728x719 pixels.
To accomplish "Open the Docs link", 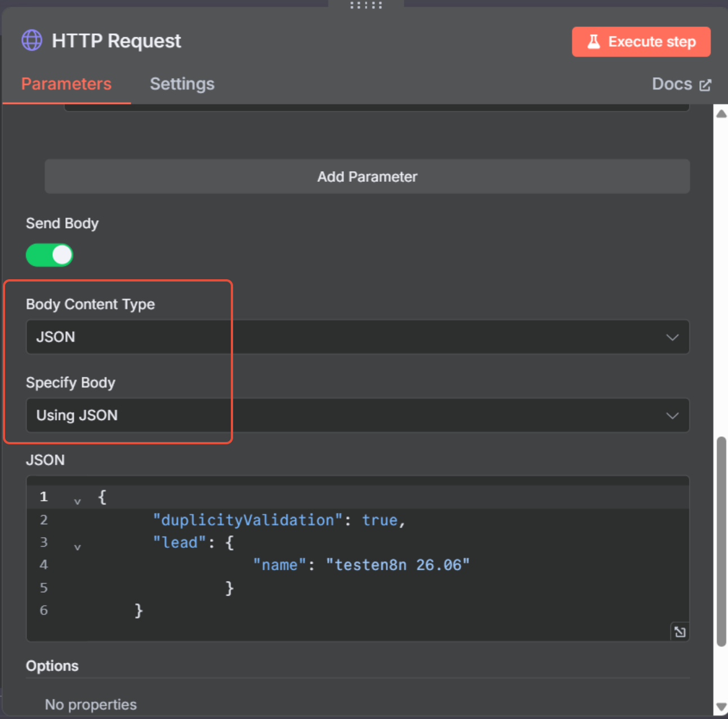I will click(681, 84).
